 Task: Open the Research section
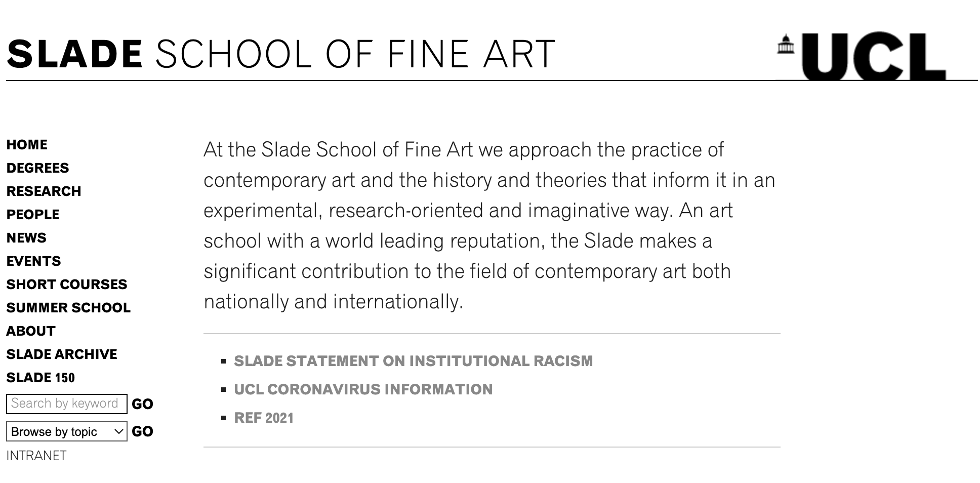click(x=44, y=191)
